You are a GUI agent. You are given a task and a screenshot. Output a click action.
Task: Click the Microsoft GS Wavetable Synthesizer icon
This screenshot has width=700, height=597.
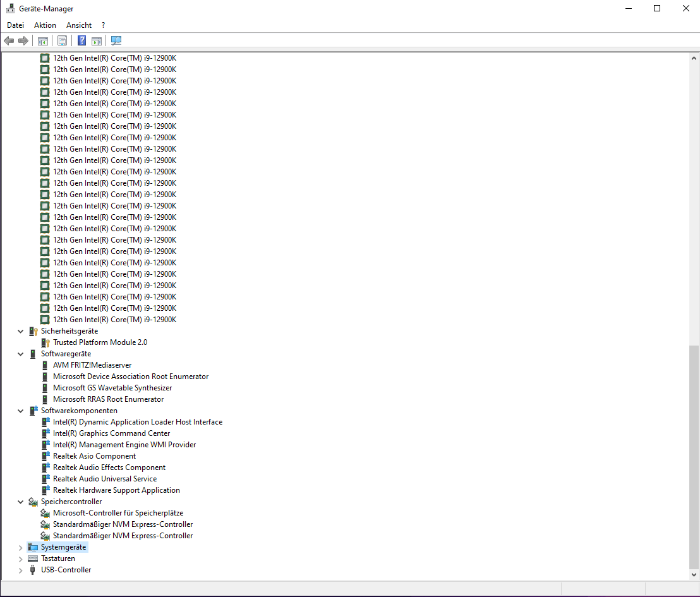click(45, 388)
